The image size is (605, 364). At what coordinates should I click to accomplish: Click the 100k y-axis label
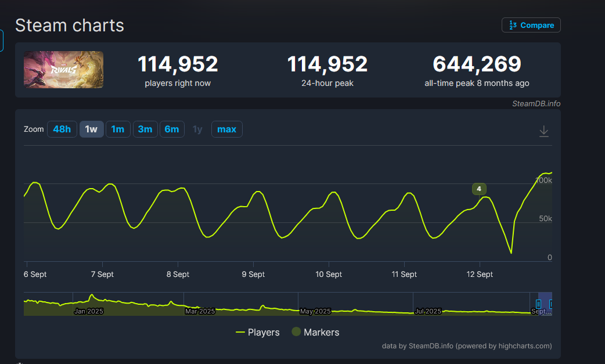point(544,180)
